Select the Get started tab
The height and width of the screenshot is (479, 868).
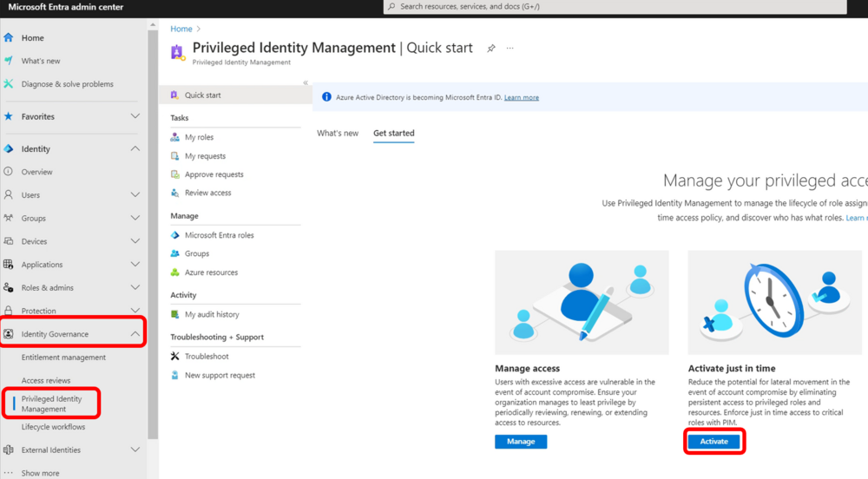point(393,134)
